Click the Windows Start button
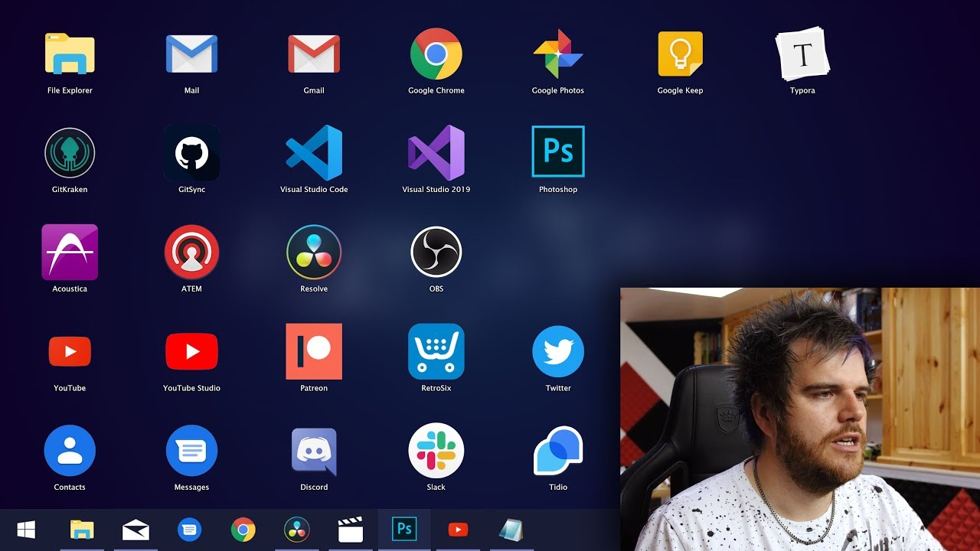The image size is (980, 551). coord(26,530)
